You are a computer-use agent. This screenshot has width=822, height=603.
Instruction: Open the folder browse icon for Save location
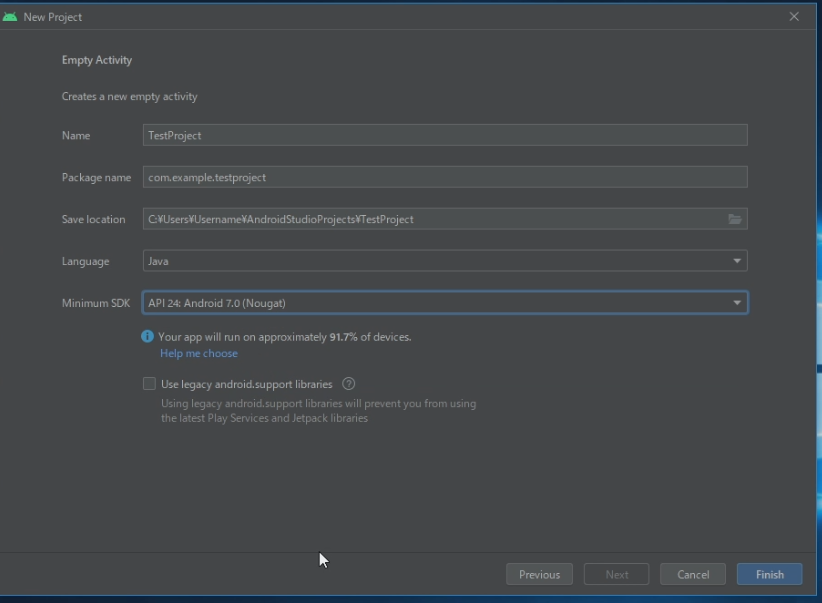(x=735, y=219)
